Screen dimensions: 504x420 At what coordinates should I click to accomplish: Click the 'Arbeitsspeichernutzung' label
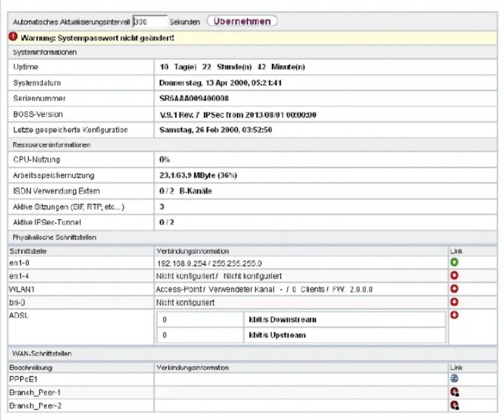53,175
